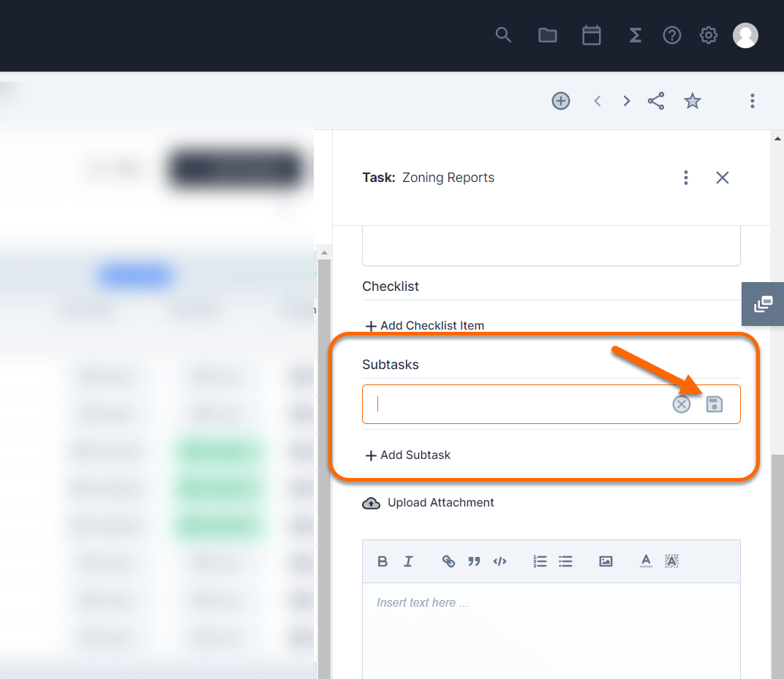Viewport: 784px width, 679px height.
Task: Open the three-dot menu next to Zoning Reports
Action: coord(685,178)
